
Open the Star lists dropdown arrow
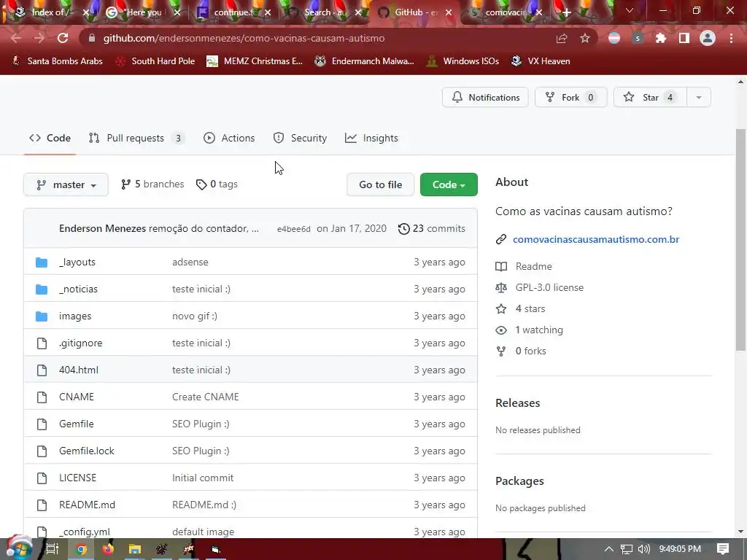point(698,97)
